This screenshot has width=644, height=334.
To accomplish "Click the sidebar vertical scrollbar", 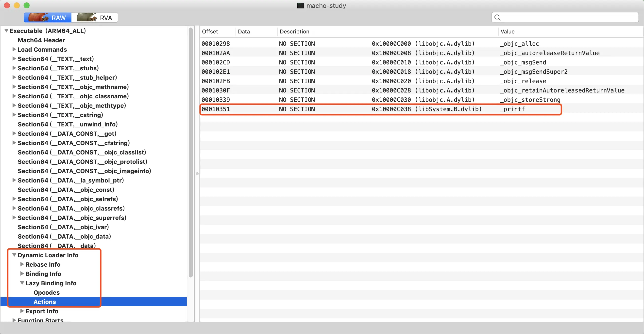I will point(190,152).
